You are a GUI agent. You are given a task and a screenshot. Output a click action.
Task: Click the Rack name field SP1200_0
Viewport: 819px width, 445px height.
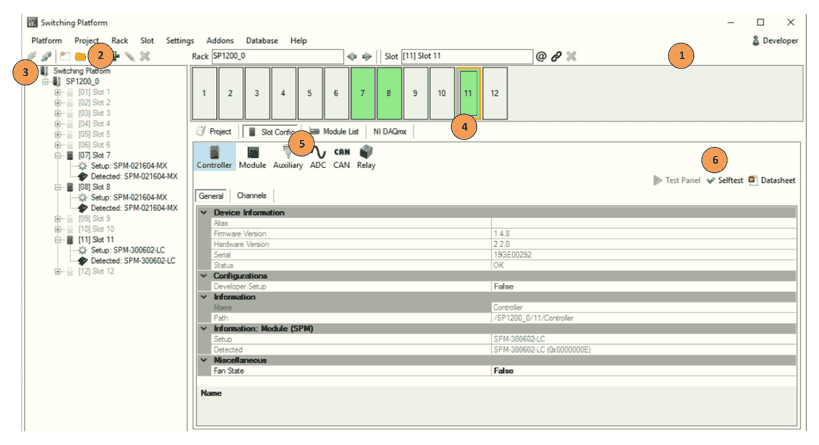coord(277,56)
